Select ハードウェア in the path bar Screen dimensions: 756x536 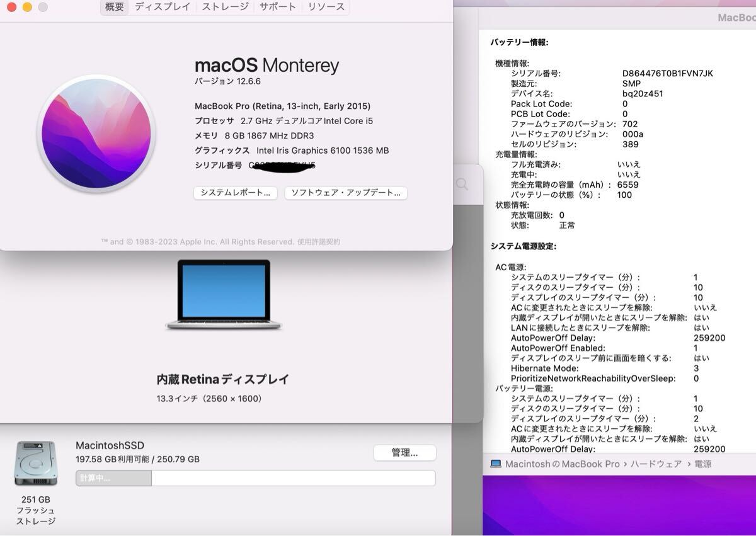pyautogui.click(x=656, y=464)
